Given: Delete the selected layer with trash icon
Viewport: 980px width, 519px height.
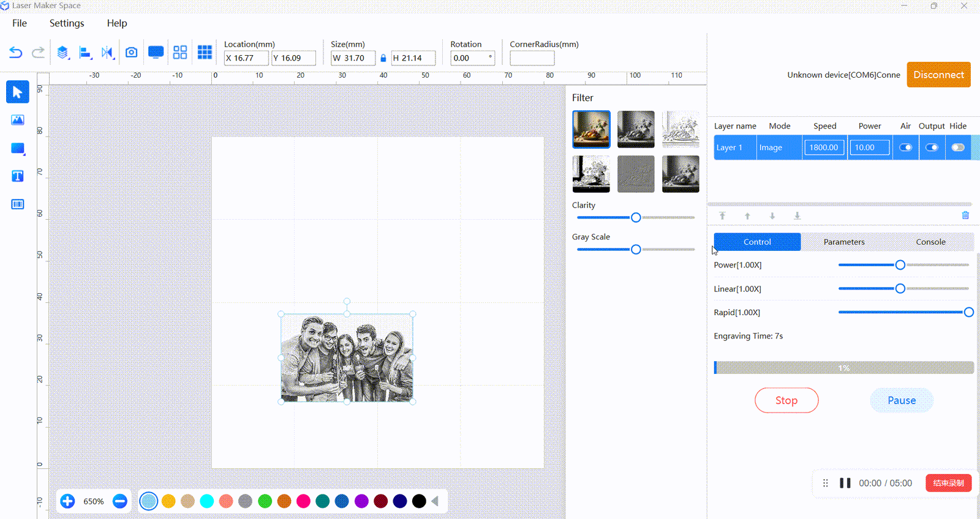Looking at the screenshot, I should (x=965, y=215).
